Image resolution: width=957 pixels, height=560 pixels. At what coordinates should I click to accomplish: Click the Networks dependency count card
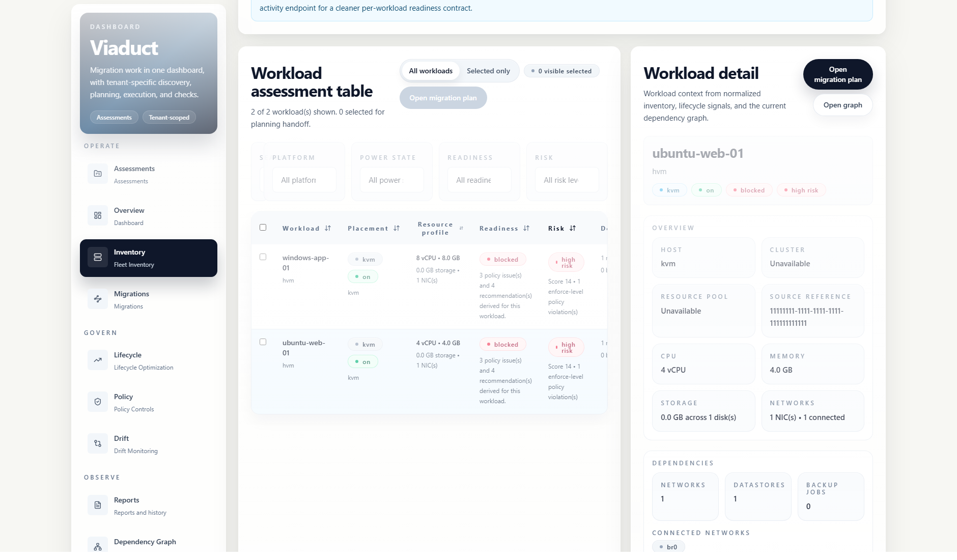[x=685, y=496]
